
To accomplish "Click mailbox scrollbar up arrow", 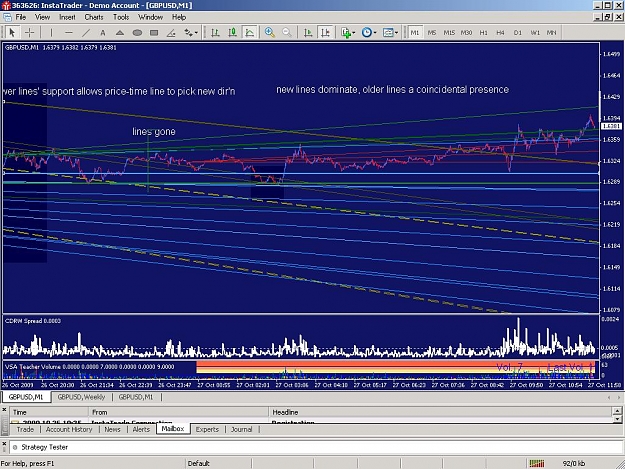I will (617, 410).
